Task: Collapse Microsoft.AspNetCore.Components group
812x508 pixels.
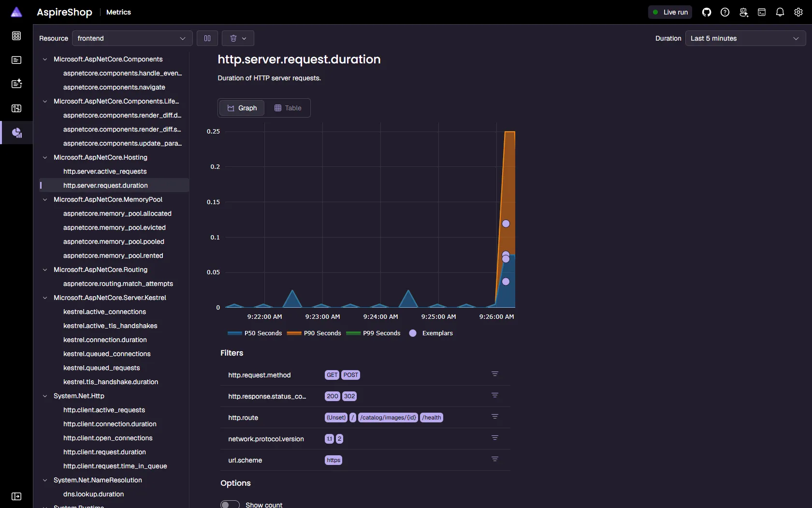Action: click(45, 59)
